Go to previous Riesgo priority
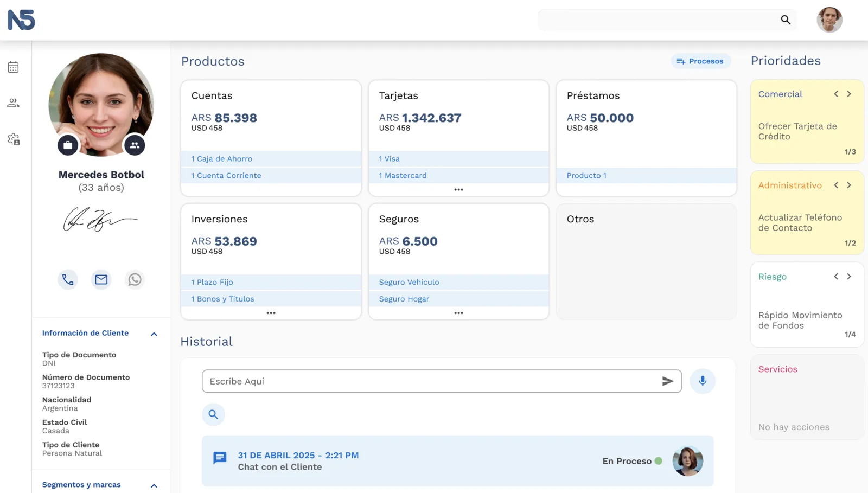868x493 pixels. tap(836, 277)
